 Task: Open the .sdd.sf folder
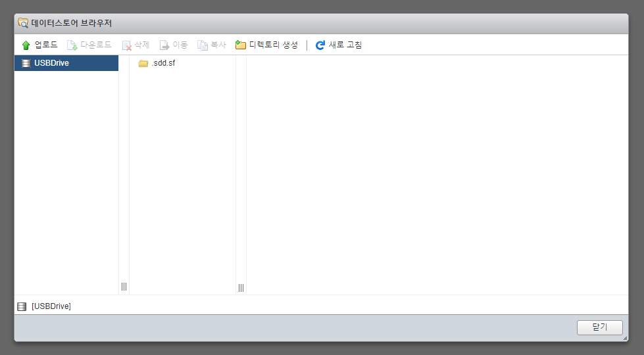coord(157,63)
